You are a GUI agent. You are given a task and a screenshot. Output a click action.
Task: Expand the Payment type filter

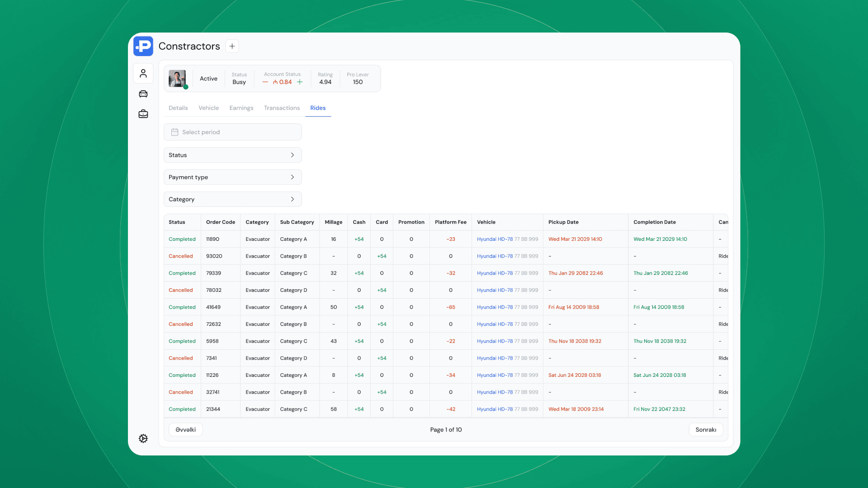pyautogui.click(x=232, y=177)
